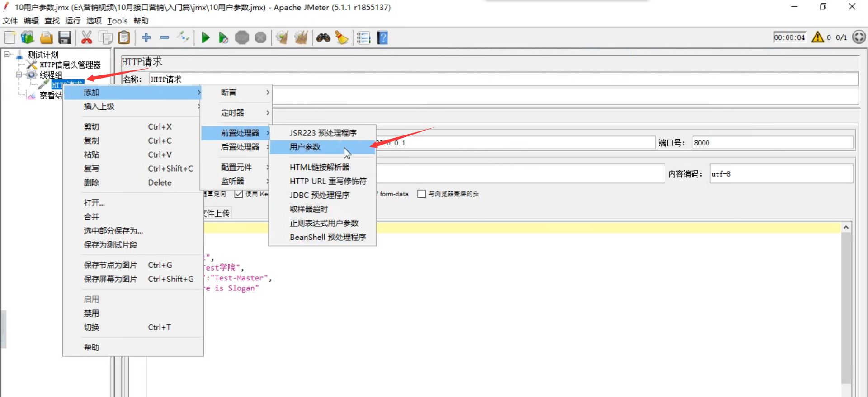The height and width of the screenshot is (397, 868).
Task: Select 用户参数 preprocessor
Action: coord(322,147)
